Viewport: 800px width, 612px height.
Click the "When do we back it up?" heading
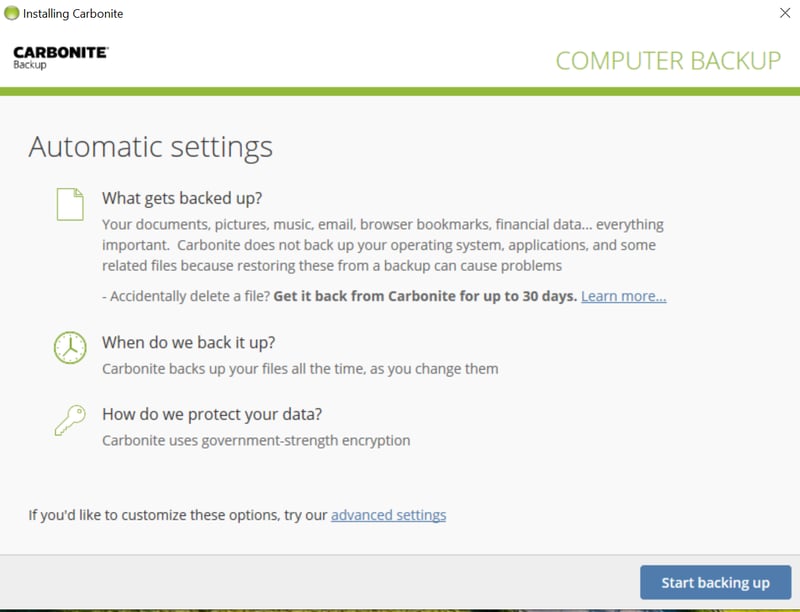(x=188, y=343)
